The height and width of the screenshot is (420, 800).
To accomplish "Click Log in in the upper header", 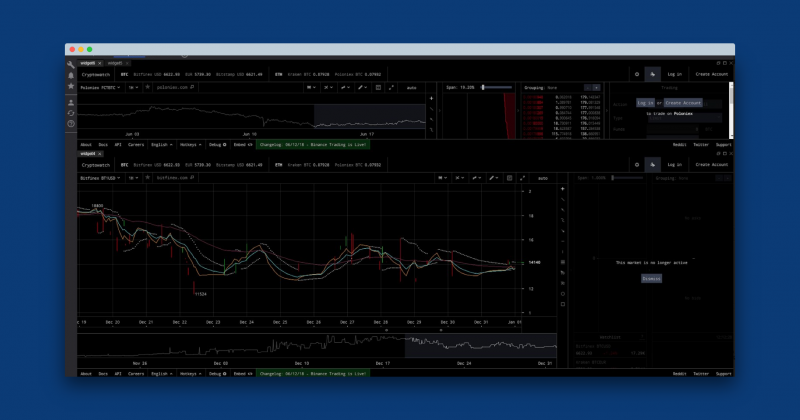I will 674,74.
